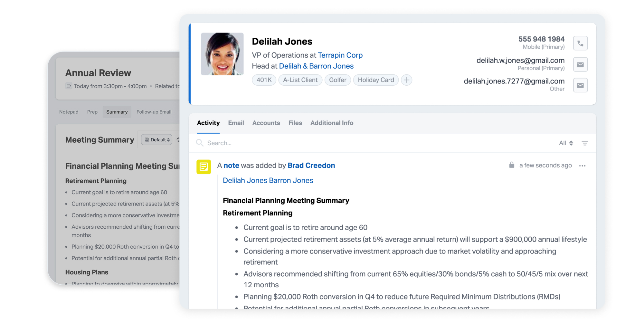Click Delilah Jones profile photo
Screen dimensions: 644x323
pyautogui.click(x=222, y=54)
